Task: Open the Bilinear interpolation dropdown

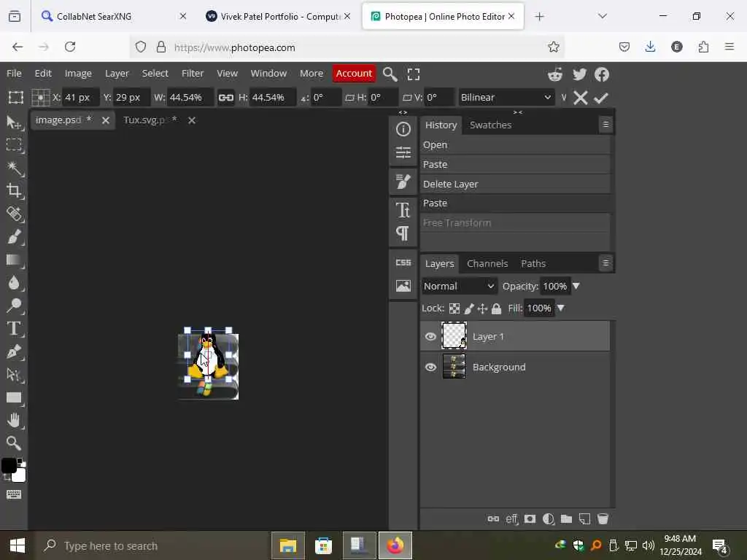Action: point(506,97)
